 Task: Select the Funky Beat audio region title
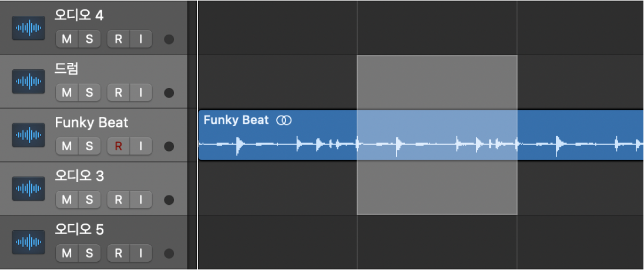pyautogui.click(x=236, y=120)
